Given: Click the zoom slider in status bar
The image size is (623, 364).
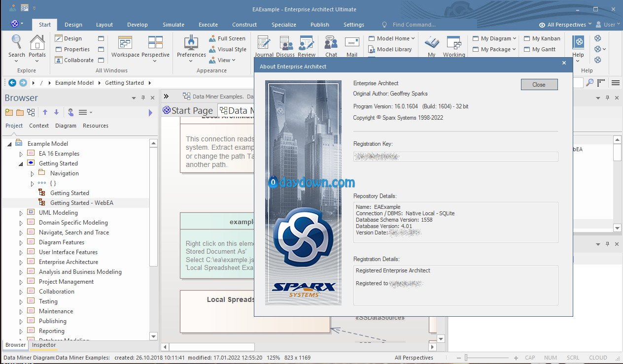Looking at the screenshot, I should (466, 358).
